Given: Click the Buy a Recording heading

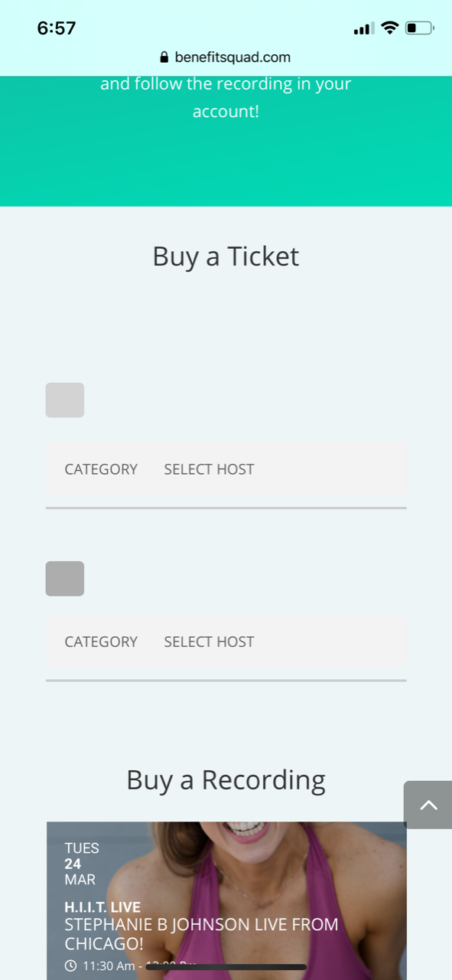Looking at the screenshot, I should 226,780.
